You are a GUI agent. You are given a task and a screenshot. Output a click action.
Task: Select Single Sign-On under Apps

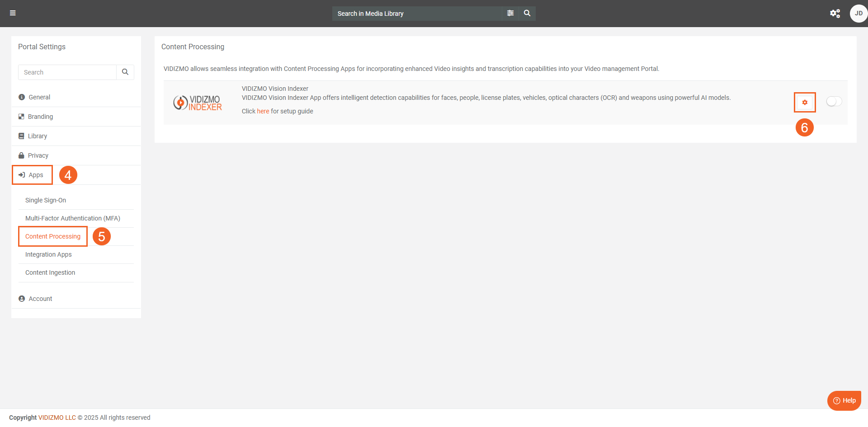pyautogui.click(x=46, y=200)
